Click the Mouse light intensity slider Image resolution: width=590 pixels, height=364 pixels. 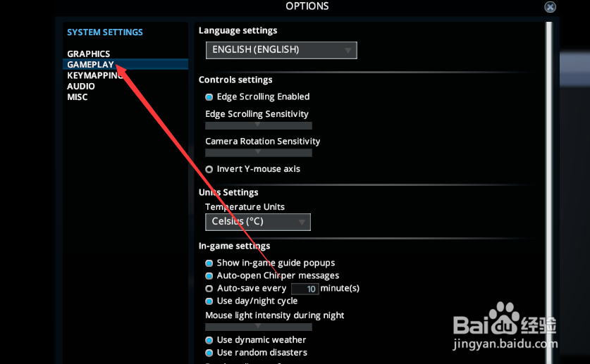point(258,327)
